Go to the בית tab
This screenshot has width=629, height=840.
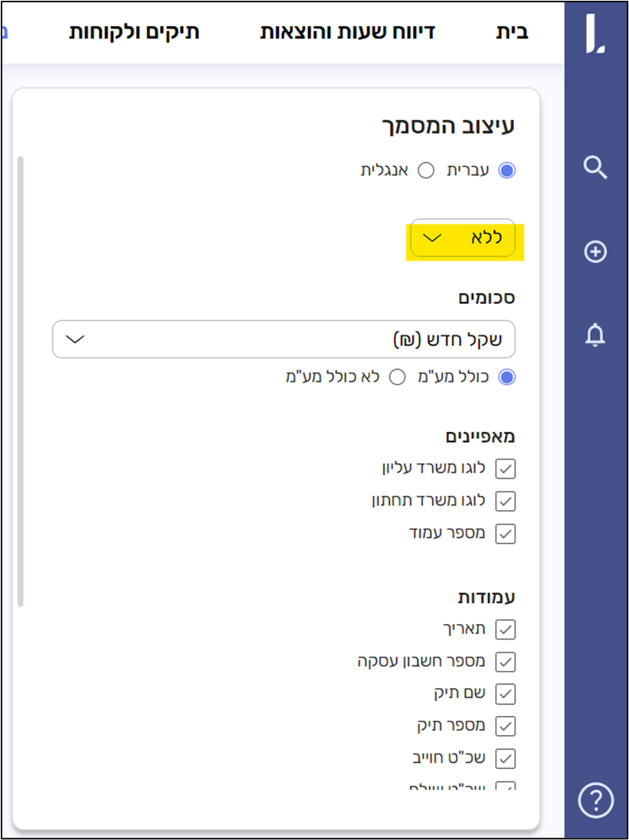click(511, 32)
